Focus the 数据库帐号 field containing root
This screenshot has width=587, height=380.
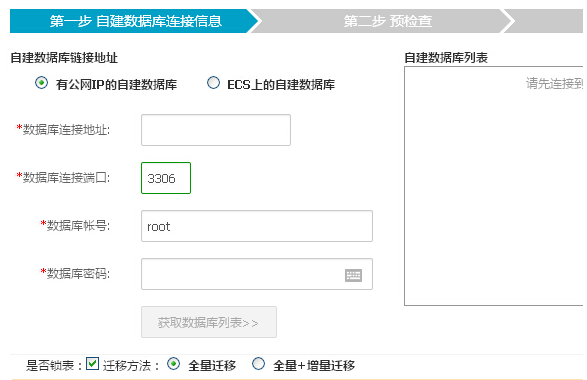(x=257, y=226)
